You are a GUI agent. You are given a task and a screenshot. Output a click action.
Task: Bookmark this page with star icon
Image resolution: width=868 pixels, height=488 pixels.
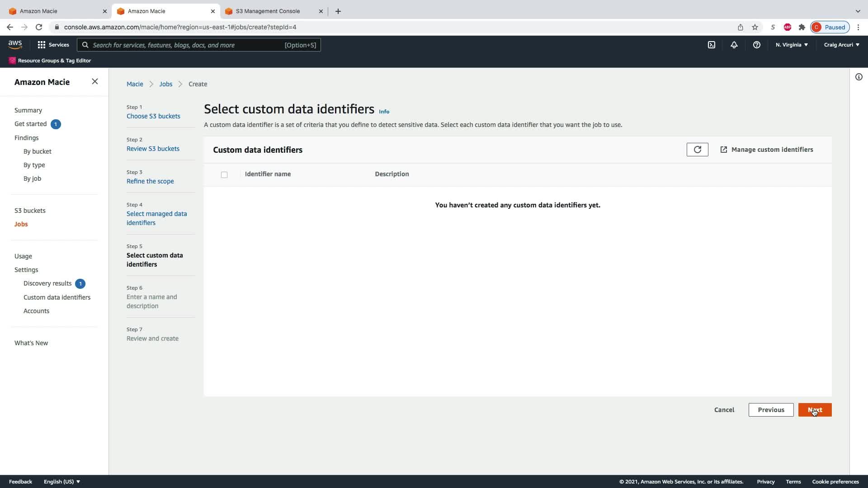point(755,27)
